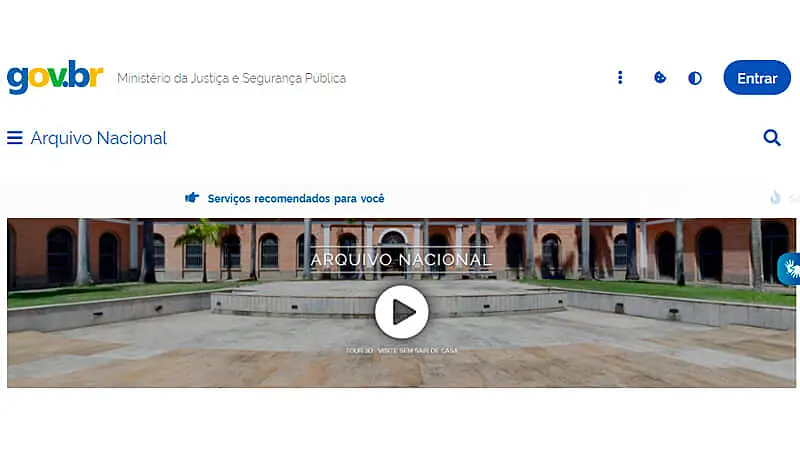Click the pointing hand recommended services icon
The image size is (800, 450).
[x=192, y=197]
